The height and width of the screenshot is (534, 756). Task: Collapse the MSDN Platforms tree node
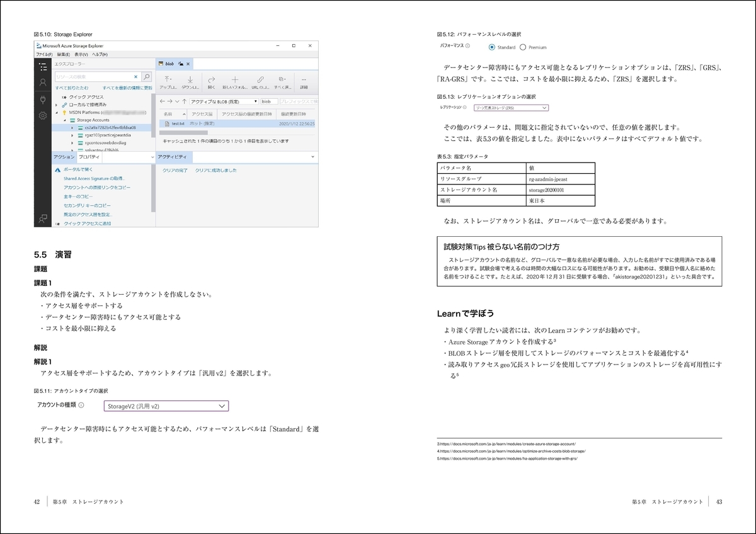point(56,112)
